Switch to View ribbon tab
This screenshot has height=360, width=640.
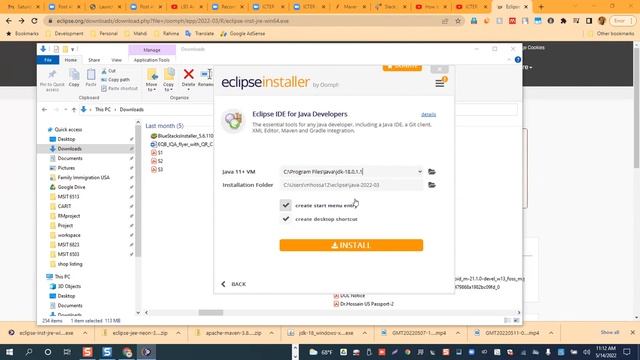click(x=116, y=60)
